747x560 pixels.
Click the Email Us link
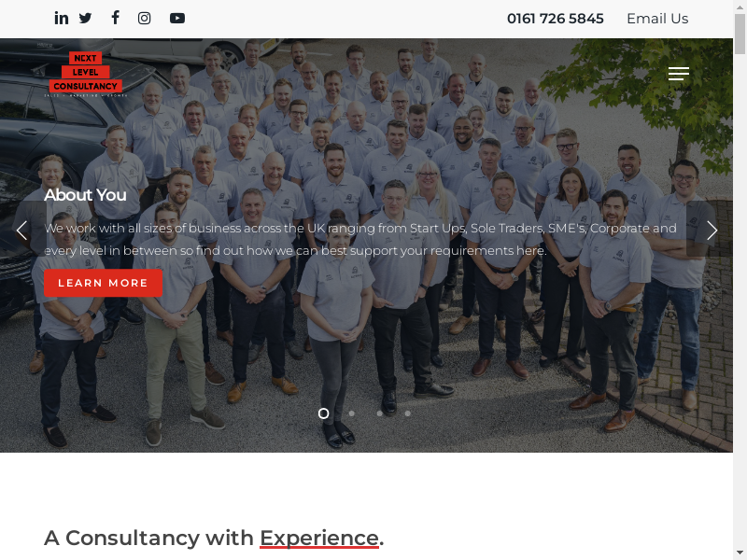657,19
